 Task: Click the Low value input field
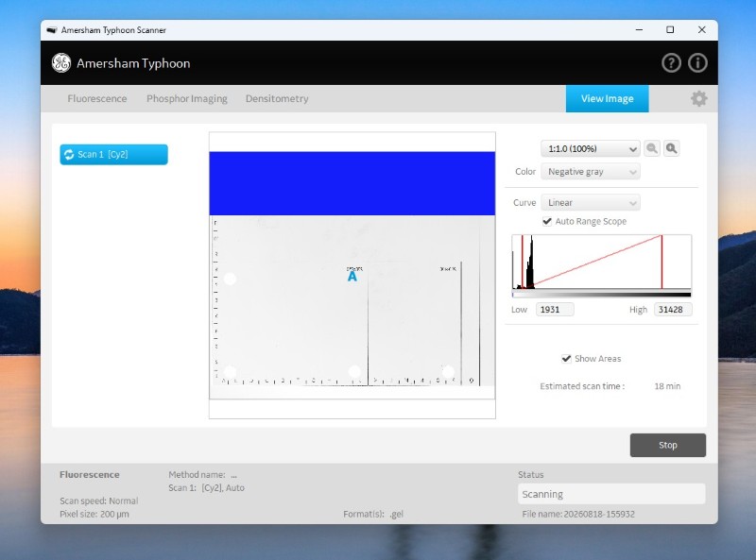pyautogui.click(x=555, y=310)
